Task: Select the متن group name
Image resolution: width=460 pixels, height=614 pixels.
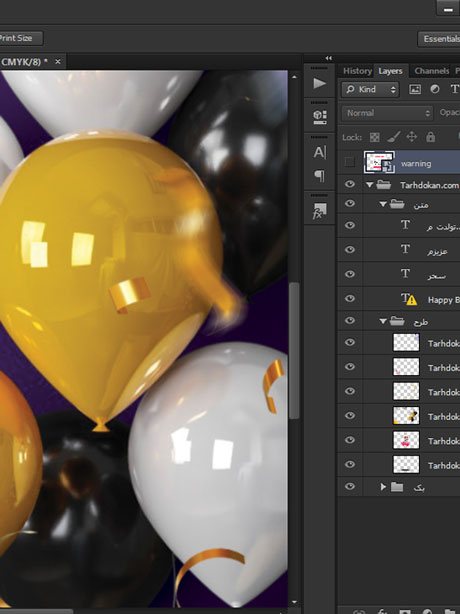Action: tap(421, 205)
